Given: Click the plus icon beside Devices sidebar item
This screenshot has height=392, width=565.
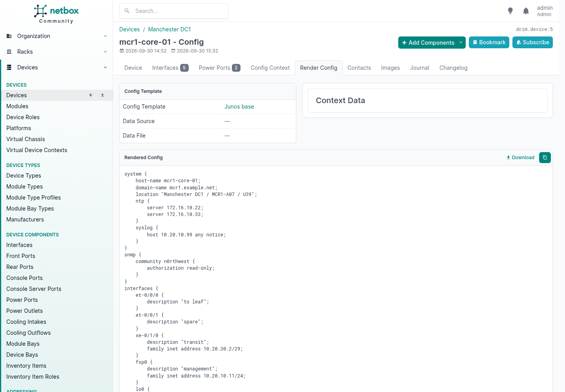Looking at the screenshot, I should [91, 95].
